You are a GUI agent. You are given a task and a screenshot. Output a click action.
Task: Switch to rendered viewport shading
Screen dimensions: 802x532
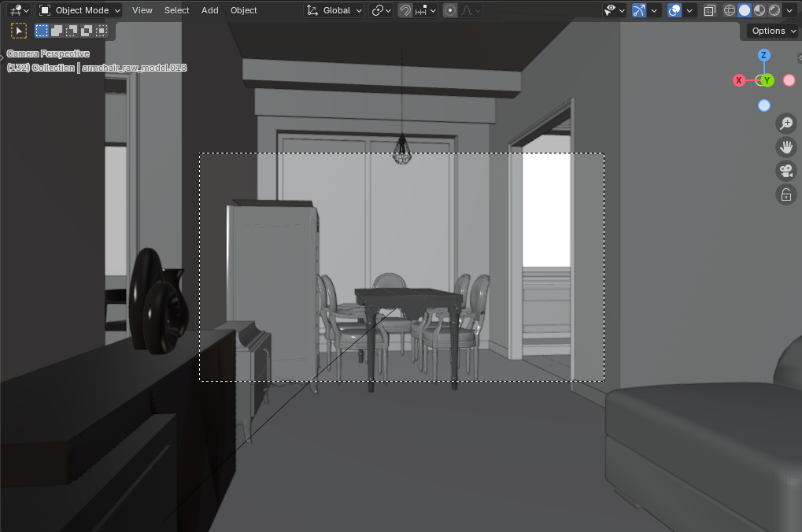[x=774, y=10]
